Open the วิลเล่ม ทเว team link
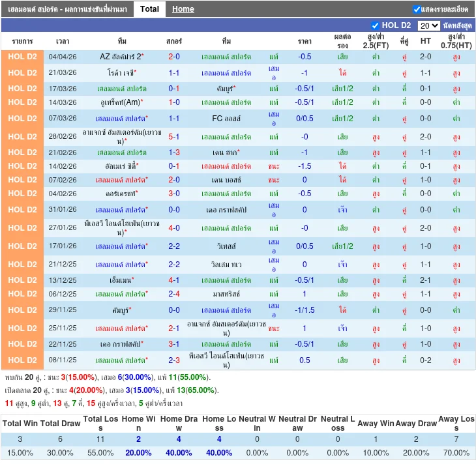 [226, 265]
